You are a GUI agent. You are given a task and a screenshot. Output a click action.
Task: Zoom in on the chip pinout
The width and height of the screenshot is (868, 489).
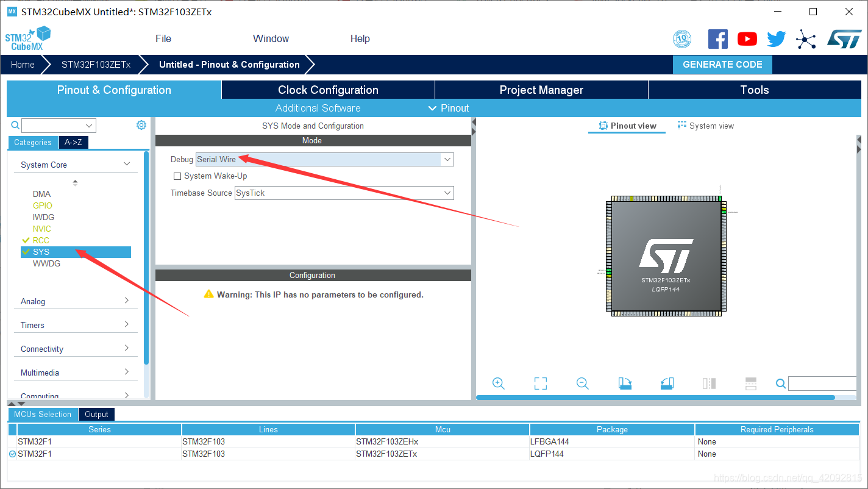(x=499, y=384)
